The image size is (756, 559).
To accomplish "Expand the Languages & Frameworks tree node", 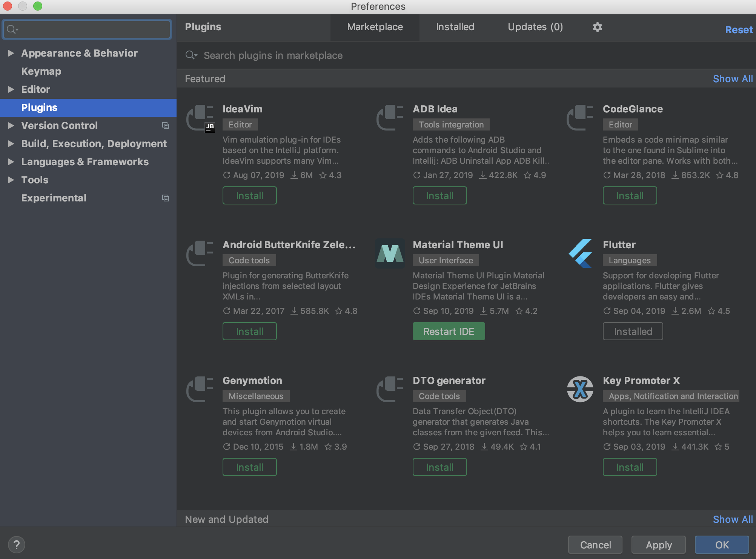I will tap(11, 161).
